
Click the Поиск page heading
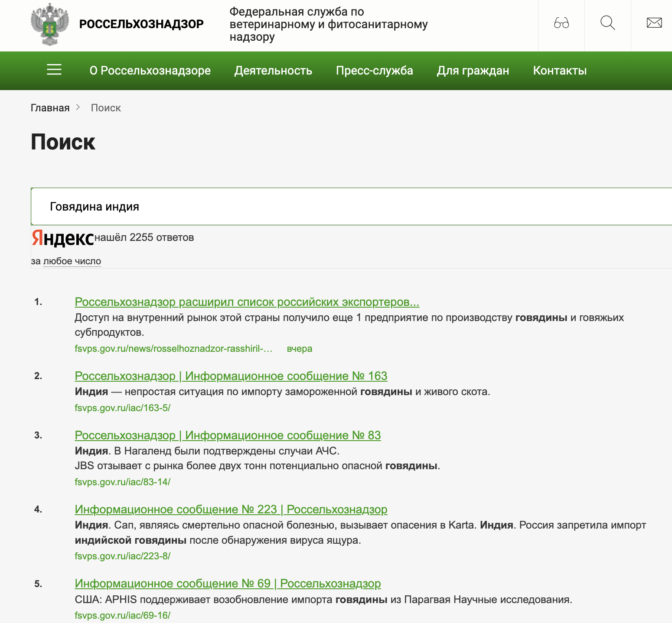pos(63,142)
